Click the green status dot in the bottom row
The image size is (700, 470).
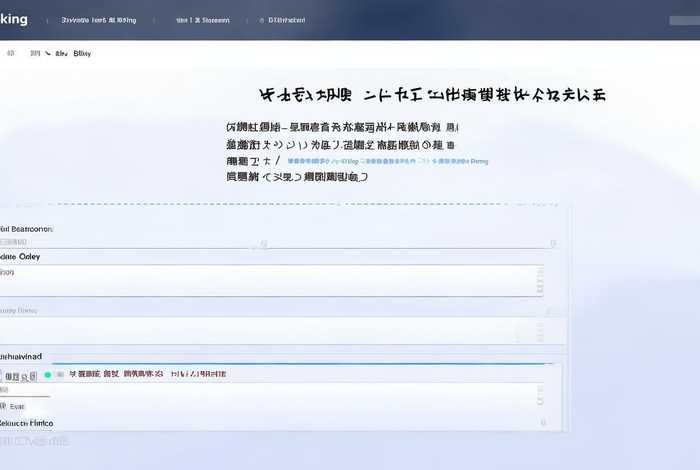[x=48, y=375]
